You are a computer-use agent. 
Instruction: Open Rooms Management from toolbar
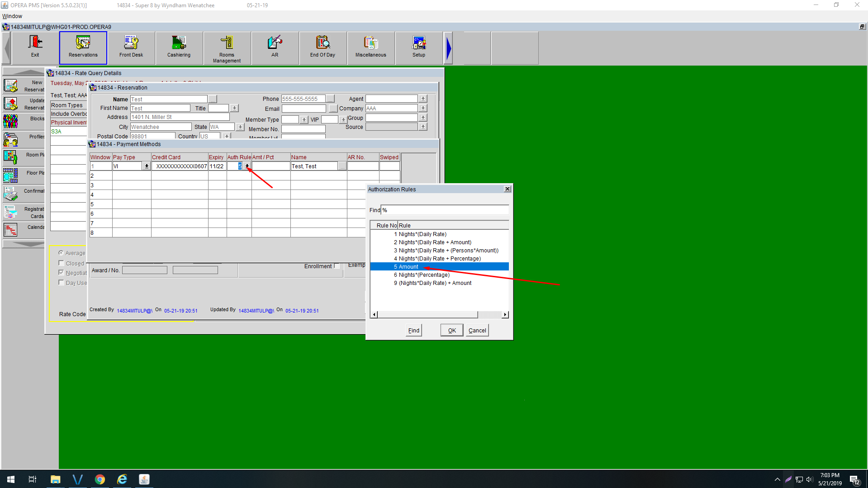227,47
